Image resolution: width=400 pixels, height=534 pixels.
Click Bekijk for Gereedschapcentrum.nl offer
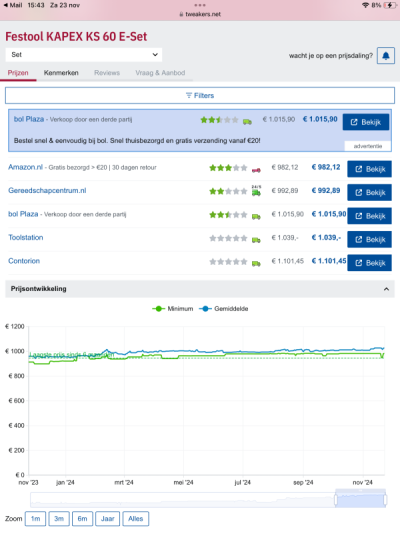click(369, 192)
